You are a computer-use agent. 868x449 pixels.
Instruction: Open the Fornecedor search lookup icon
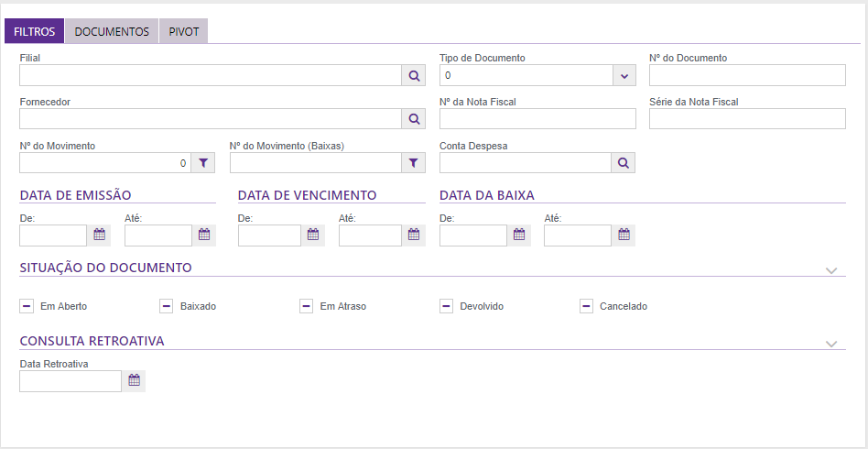[414, 118]
